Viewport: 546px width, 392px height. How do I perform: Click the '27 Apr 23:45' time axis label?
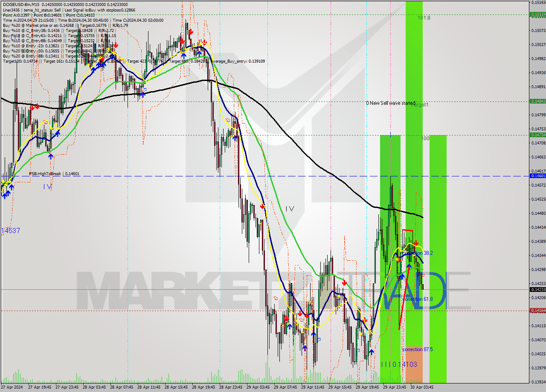click(66, 387)
